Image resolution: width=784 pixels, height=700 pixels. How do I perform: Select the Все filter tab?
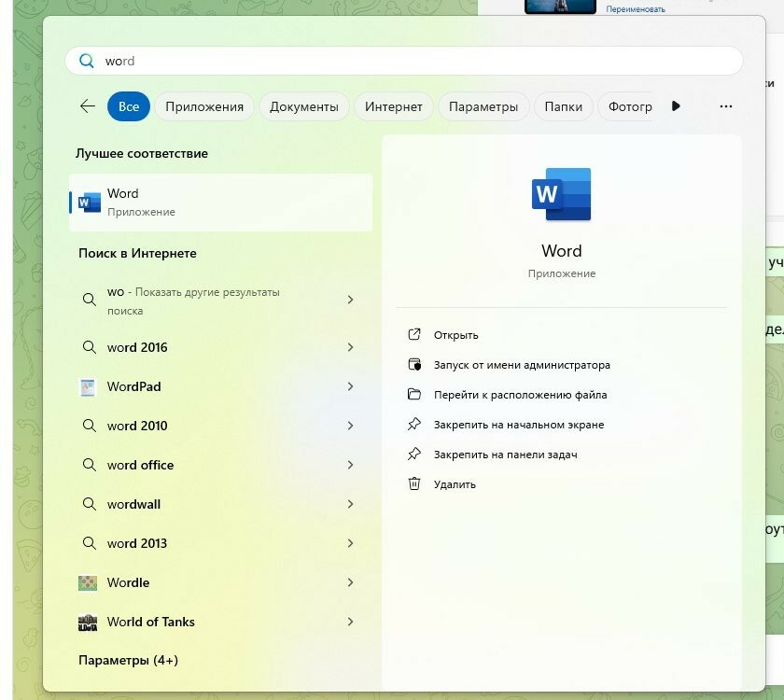[129, 106]
